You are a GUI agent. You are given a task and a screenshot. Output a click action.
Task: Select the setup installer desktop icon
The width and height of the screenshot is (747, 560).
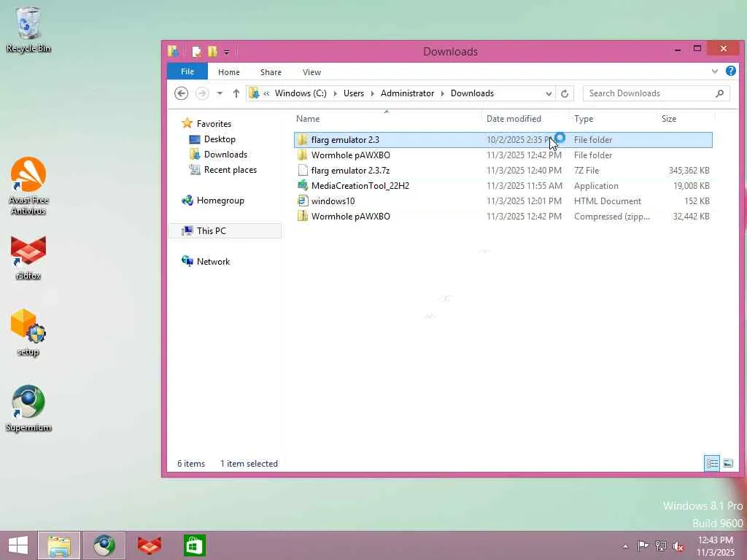pos(28,332)
